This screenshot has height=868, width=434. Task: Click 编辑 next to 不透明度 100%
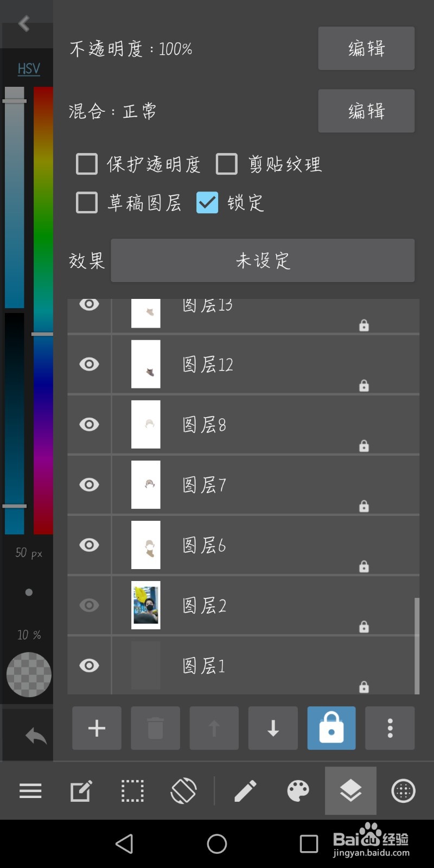(366, 48)
